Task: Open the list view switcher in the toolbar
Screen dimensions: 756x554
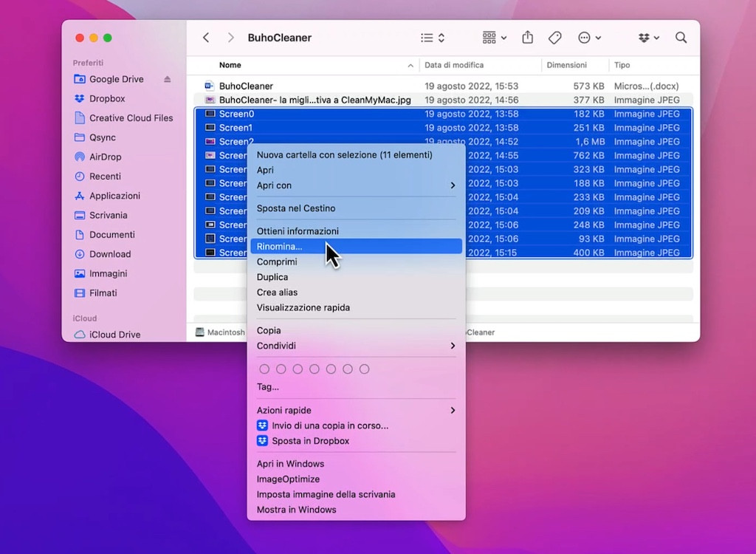Action: click(x=433, y=38)
